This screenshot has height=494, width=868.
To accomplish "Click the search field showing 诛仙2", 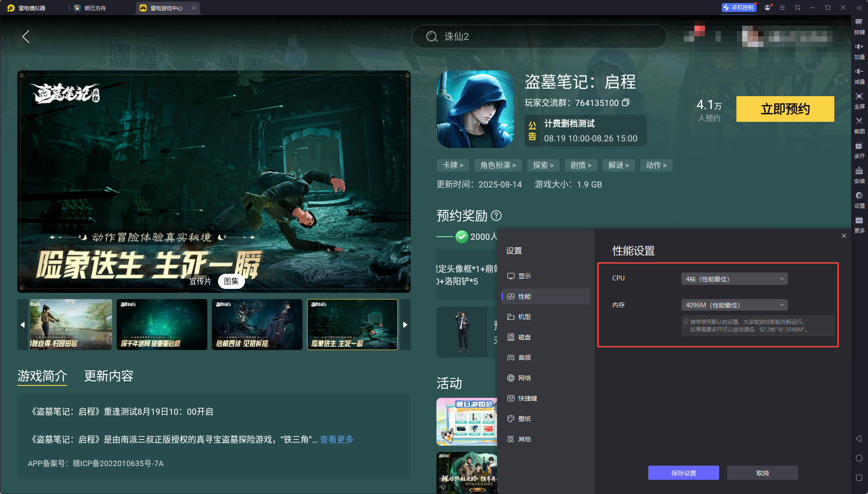I will [539, 36].
